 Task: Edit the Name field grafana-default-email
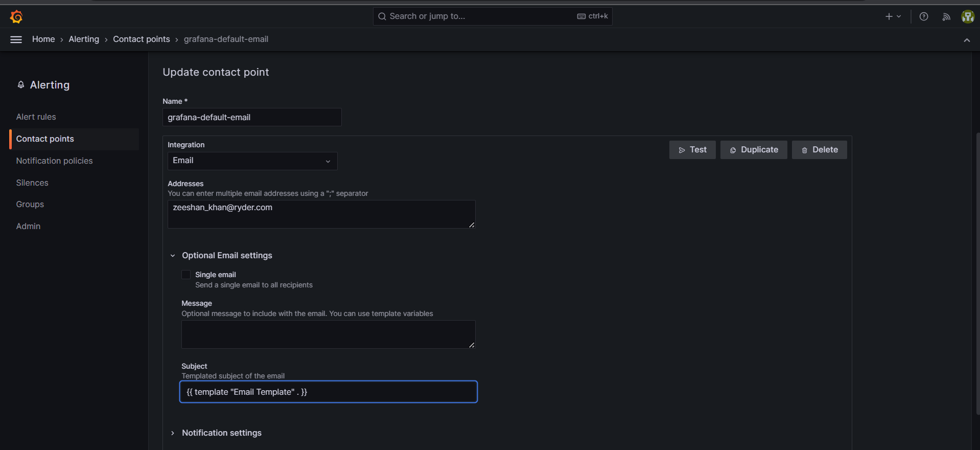(x=252, y=117)
